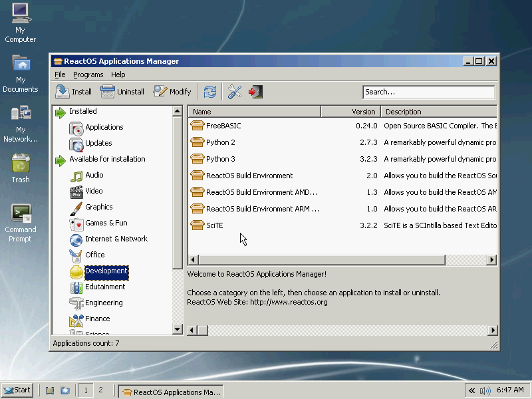Click the Engineering category icon
Viewport: 532px width, 399px height.
pyautogui.click(x=76, y=304)
